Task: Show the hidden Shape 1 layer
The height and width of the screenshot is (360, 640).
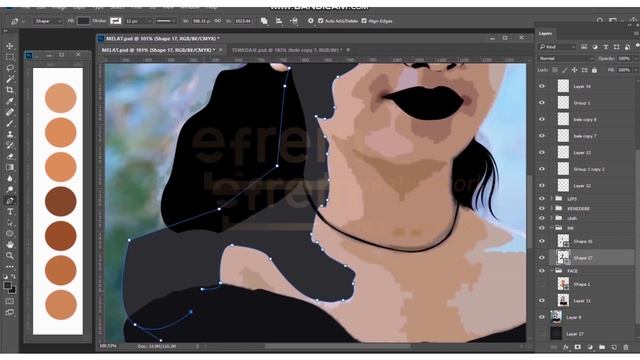Action: coord(542,284)
